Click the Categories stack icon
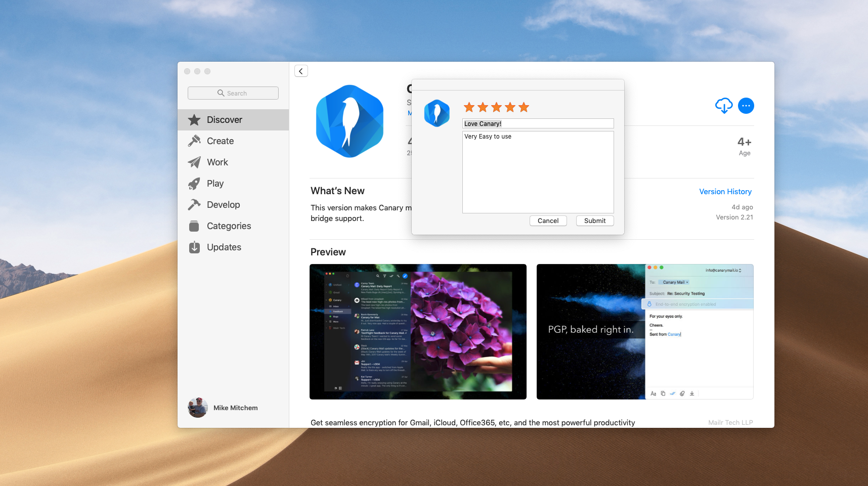Image resolution: width=868 pixels, height=486 pixels. (194, 226)
